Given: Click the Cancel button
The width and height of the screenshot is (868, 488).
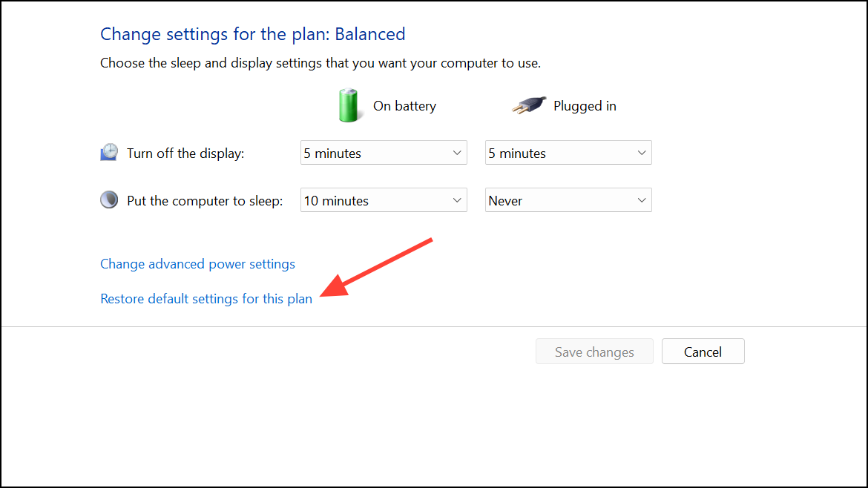Looking at the screenshot, I should pos(703,352).
